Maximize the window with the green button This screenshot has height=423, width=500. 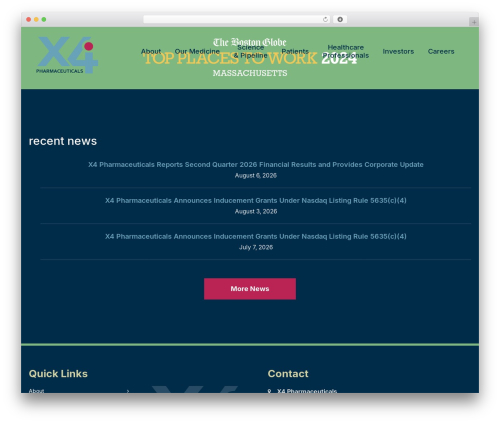[44, 19]
